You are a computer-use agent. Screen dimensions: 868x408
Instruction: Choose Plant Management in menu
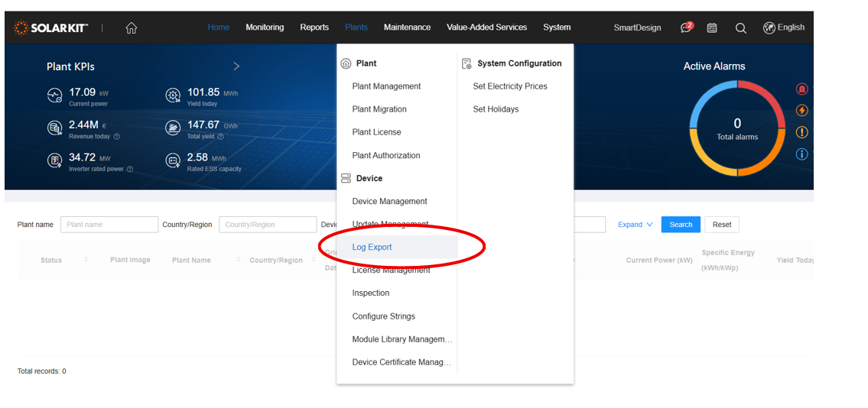coord(386,86)
